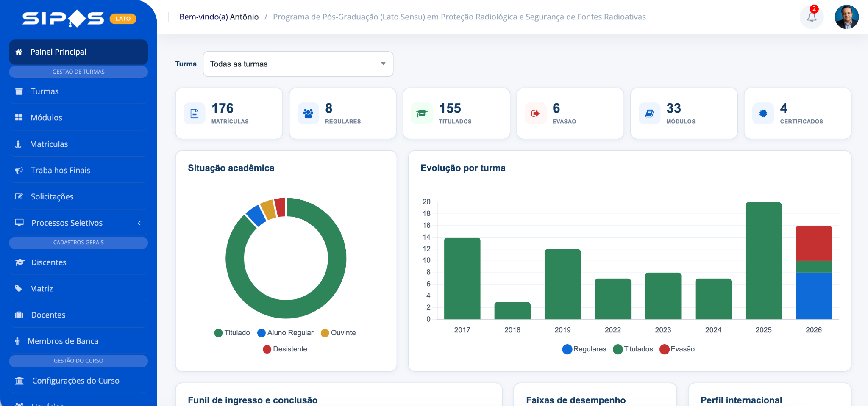868x406 pixels.
Task: Click the Turmas archive icon
Action: click(x=19, y=91)
